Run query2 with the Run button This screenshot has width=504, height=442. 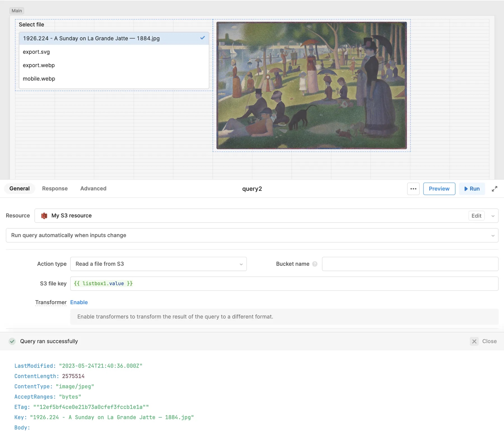point(472,189)
